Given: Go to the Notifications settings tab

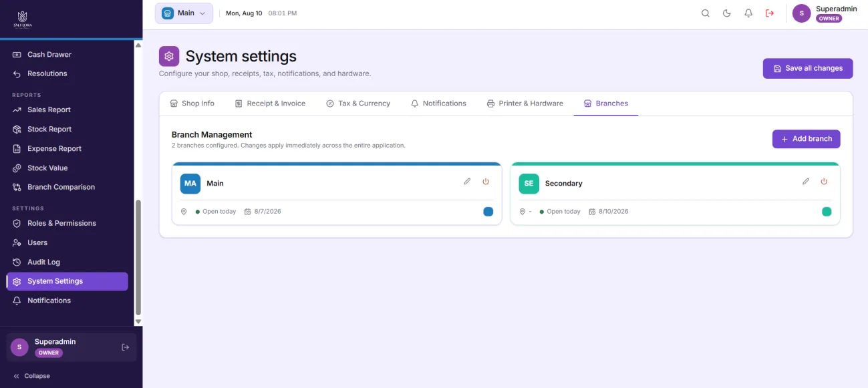Looking at the screenshot, I should point(438,104).
